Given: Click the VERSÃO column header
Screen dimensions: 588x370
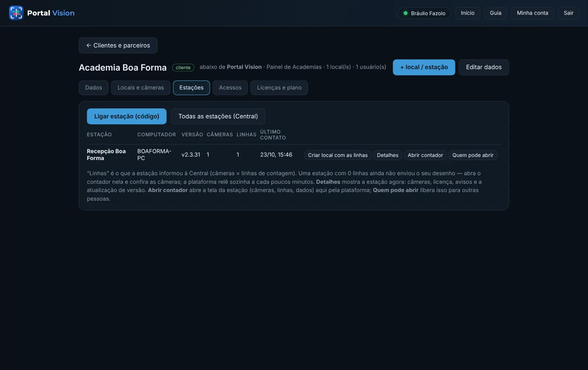Looking at the screenshot, I should point(192,135).
